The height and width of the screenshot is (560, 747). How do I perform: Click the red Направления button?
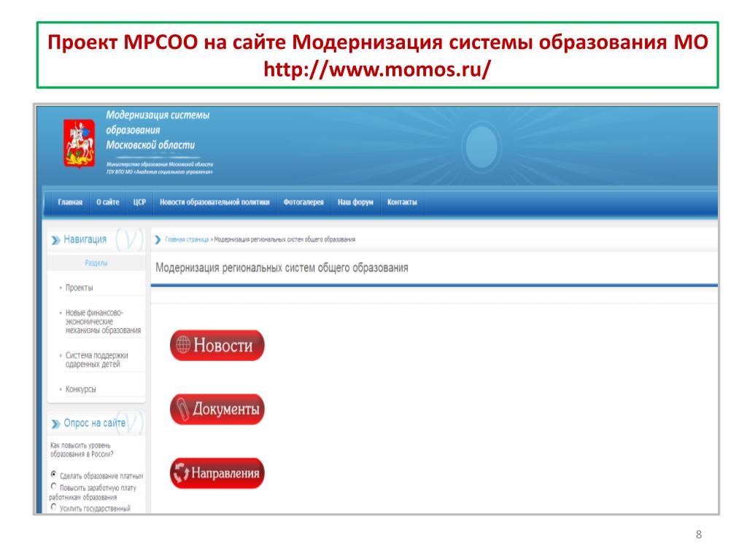(x=217, y=472)
